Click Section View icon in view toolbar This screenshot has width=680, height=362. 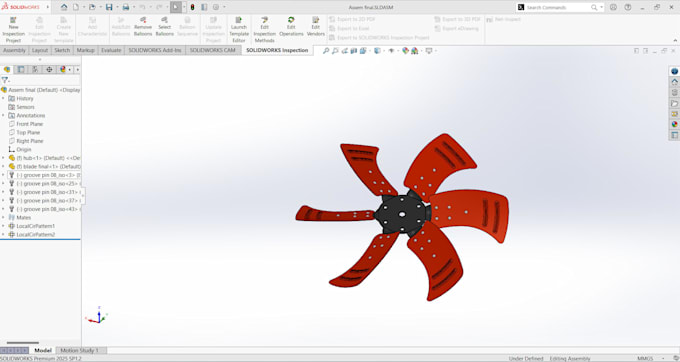pos(354,51)
